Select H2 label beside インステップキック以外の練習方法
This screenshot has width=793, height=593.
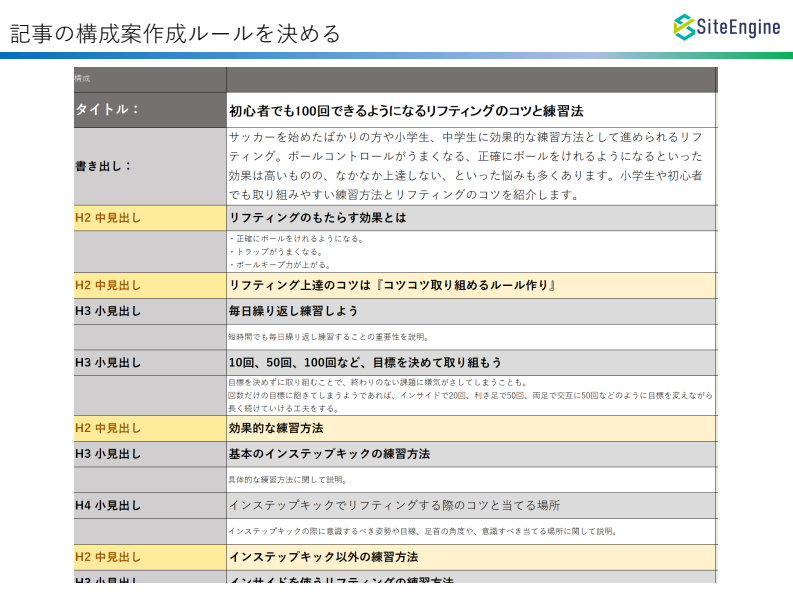150,558
